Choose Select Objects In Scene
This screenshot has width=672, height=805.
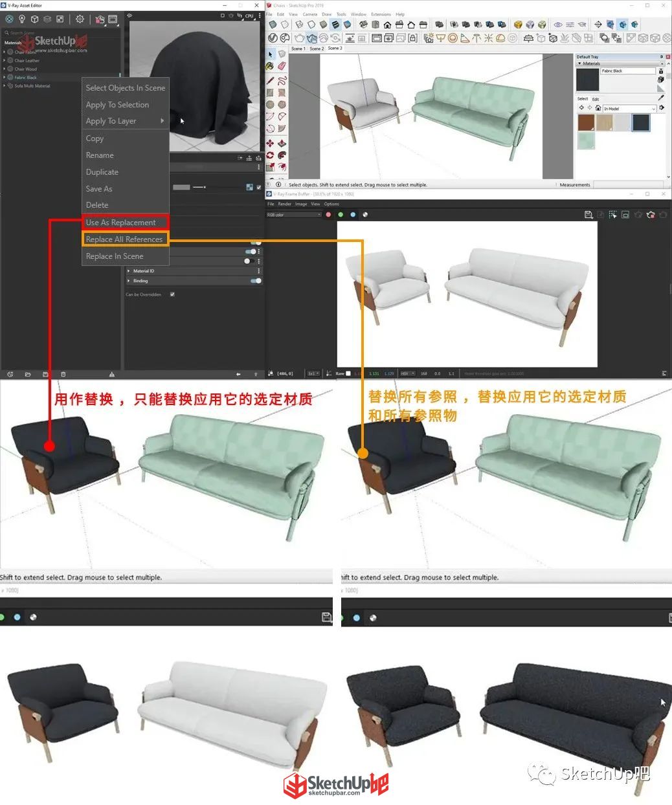coord(125,88)
